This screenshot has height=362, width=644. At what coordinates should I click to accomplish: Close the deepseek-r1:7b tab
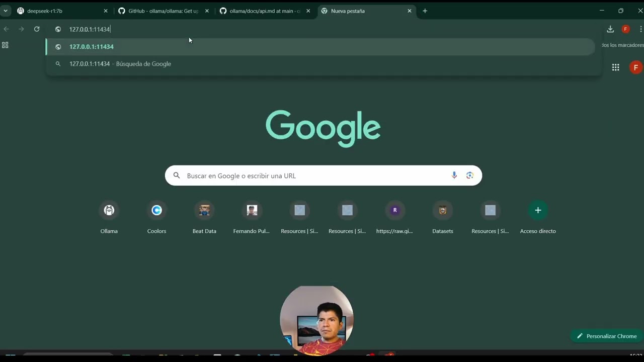(x=106, y=11)
